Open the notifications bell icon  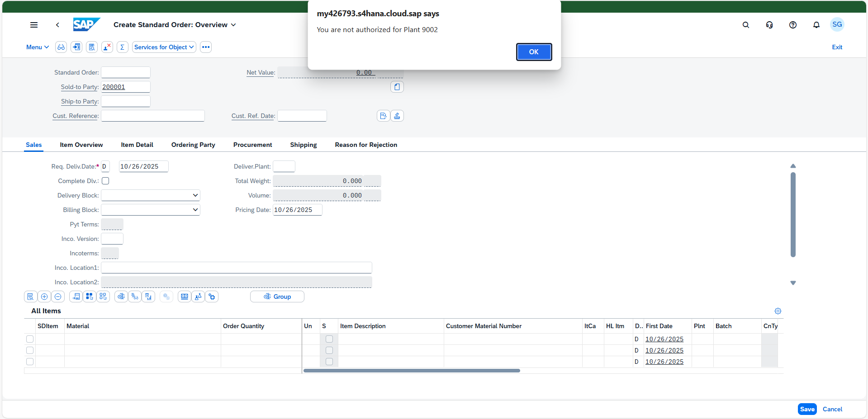(x=816, y=25)
